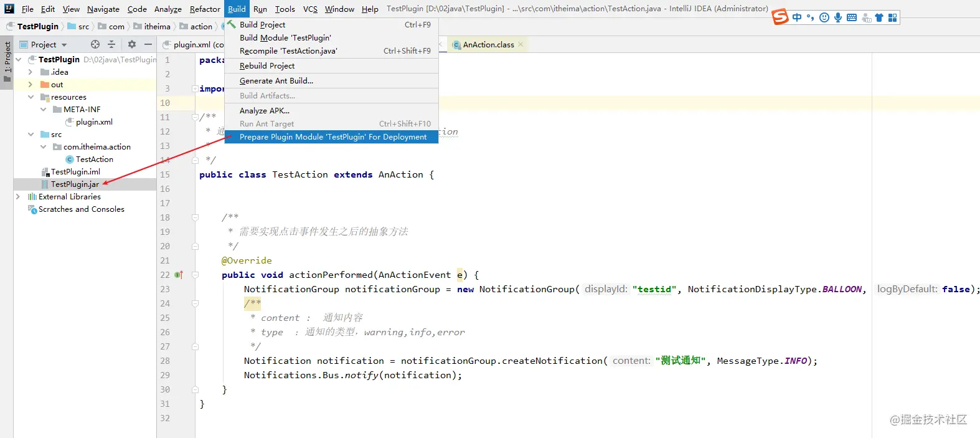980x438 pixels.
Task: Hide the Project tool window with the minus icon
Action: [148, 44]
